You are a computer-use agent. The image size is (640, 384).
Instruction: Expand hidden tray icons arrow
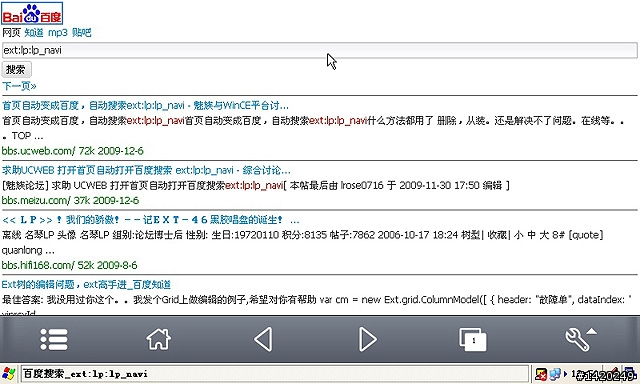click(565, 374)
